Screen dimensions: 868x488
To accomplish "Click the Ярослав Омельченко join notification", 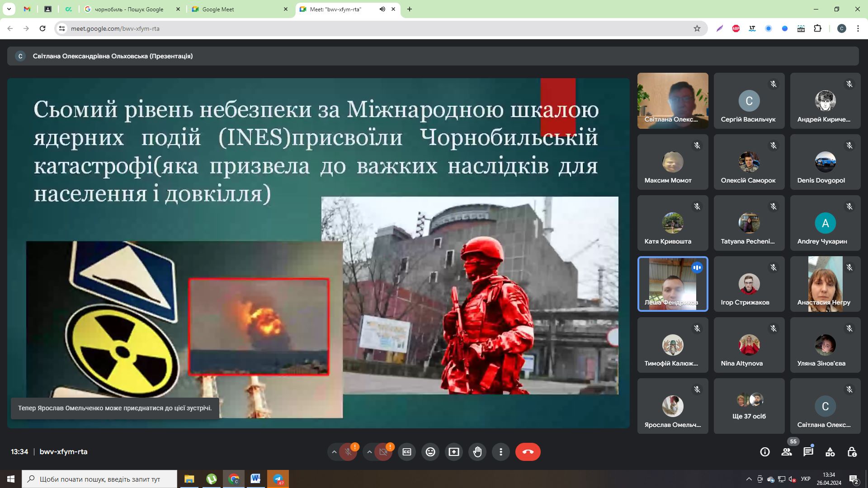I will (115, 408).
